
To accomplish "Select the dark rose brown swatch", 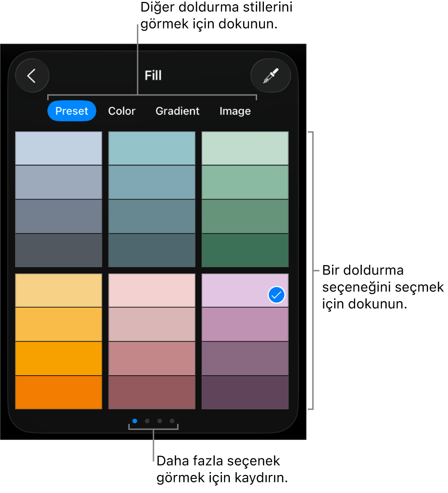I will (151, 392).
